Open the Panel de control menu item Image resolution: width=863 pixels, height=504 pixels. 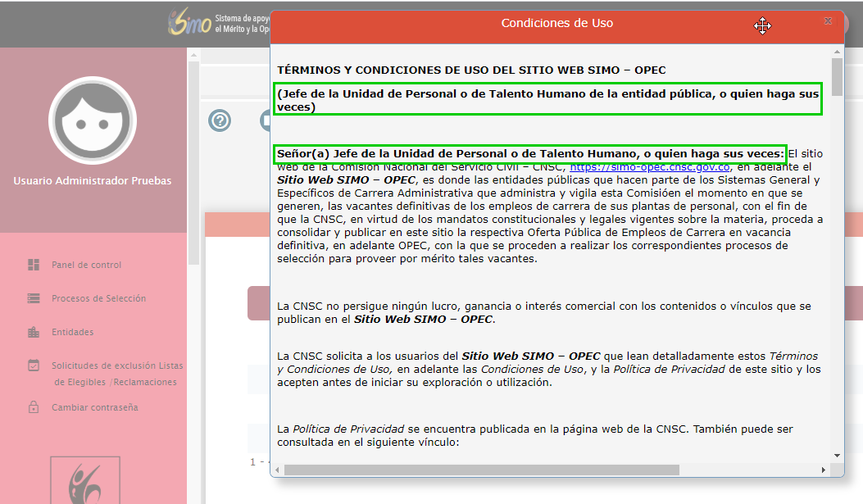coord(86,265)
